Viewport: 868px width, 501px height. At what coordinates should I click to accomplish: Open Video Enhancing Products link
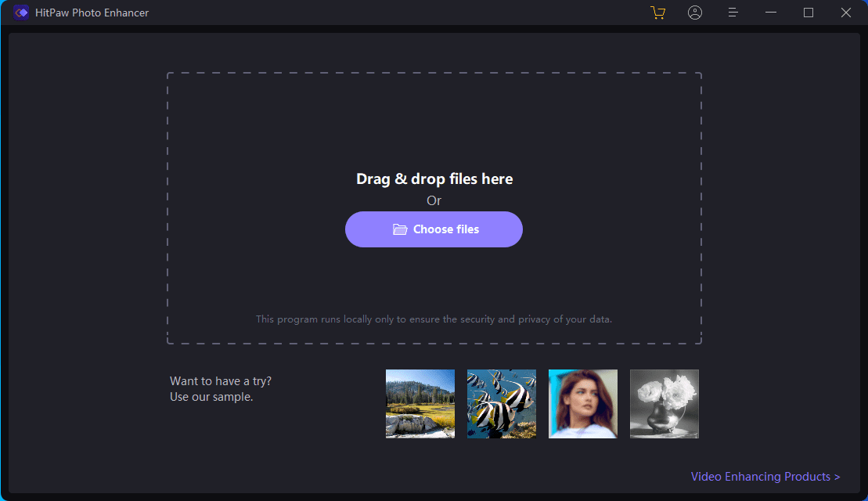pyautogui.click(x=765, y=477)
